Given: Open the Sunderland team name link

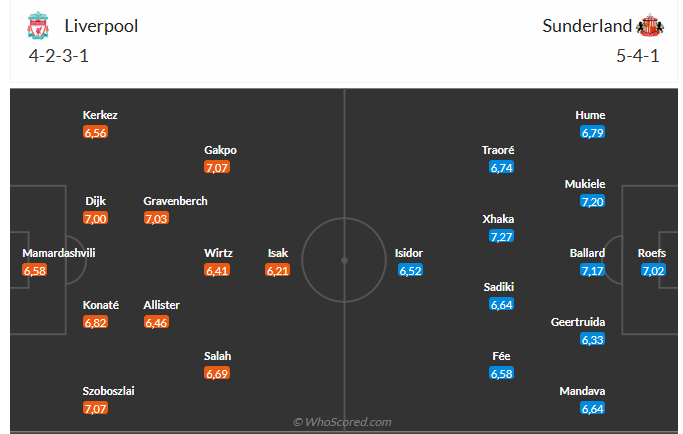Looking at the screenshot, I should 587,26.
